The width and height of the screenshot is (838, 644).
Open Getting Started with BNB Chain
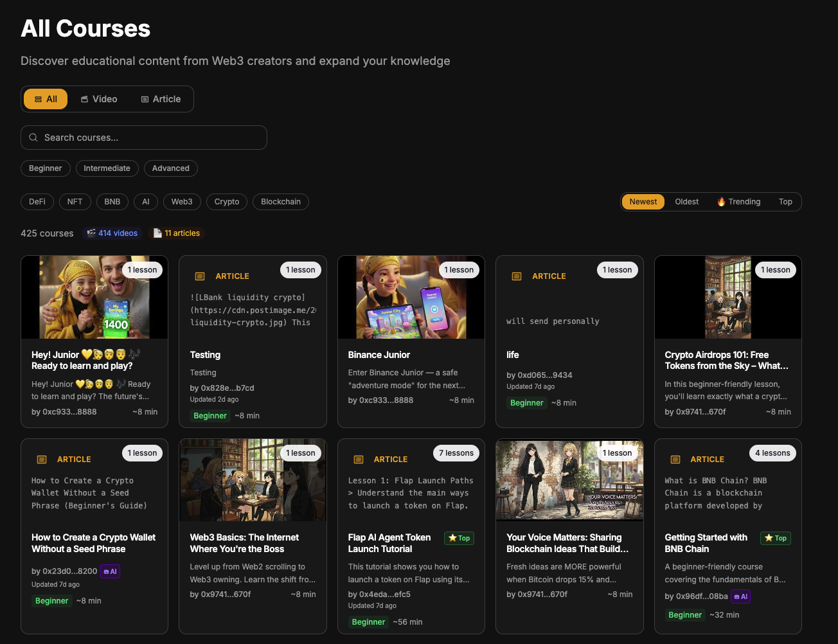(706, 543)
